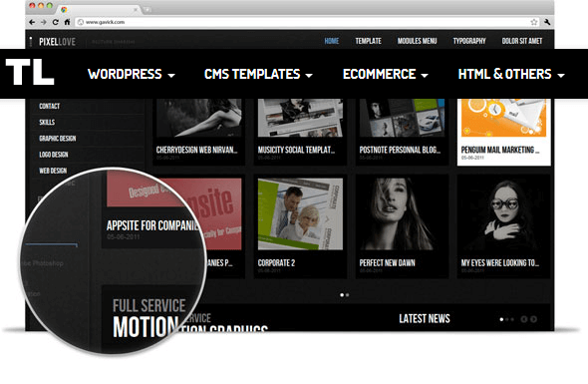Open the Penguin Mail Marketing card

pos(503,132)
